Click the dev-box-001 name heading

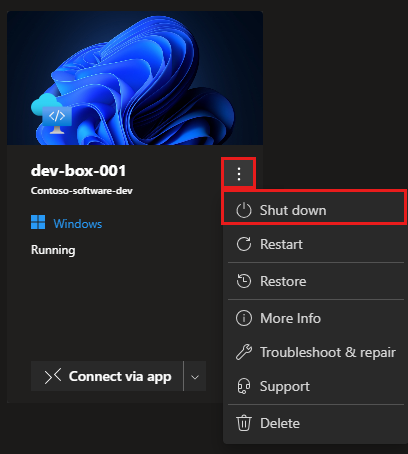[x=78, y=171]
